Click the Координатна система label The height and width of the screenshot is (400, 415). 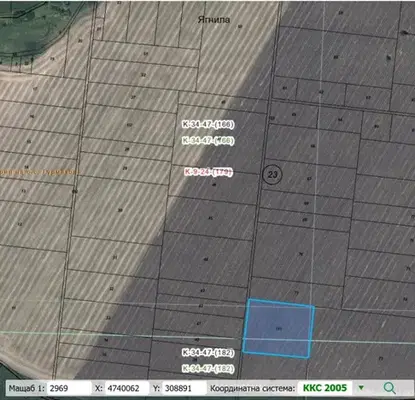coord(252,388)
